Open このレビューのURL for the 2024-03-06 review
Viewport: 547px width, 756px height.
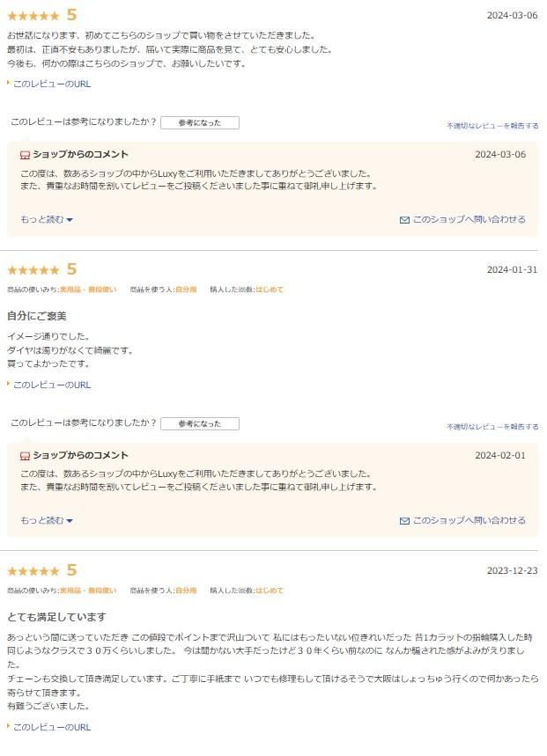pos(52,84)
